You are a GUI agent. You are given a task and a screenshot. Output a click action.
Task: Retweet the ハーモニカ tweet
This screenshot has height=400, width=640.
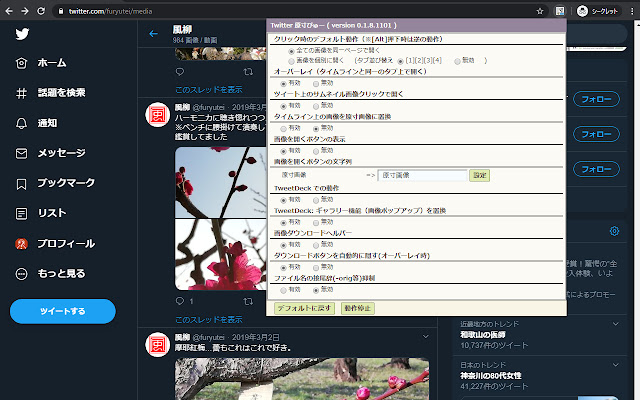[x=248, y=301]
